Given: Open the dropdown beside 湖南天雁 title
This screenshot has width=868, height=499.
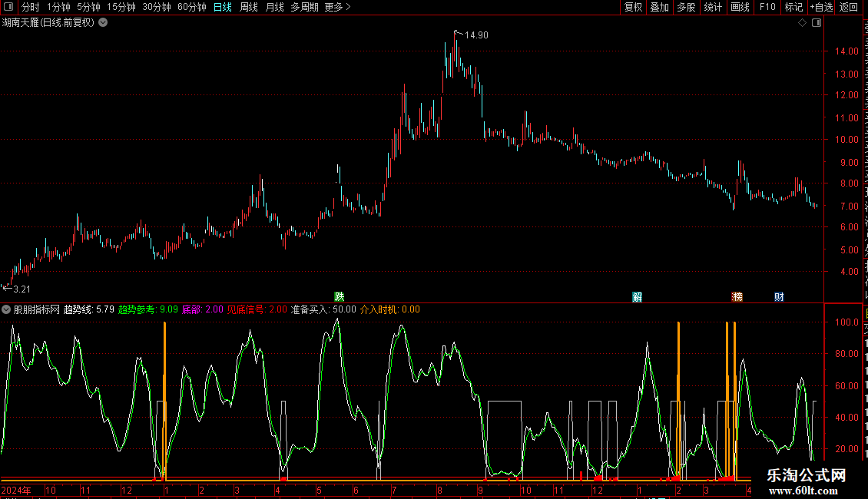Looking at the screenshot, I should pyautogui.click(x=103, y=23).
